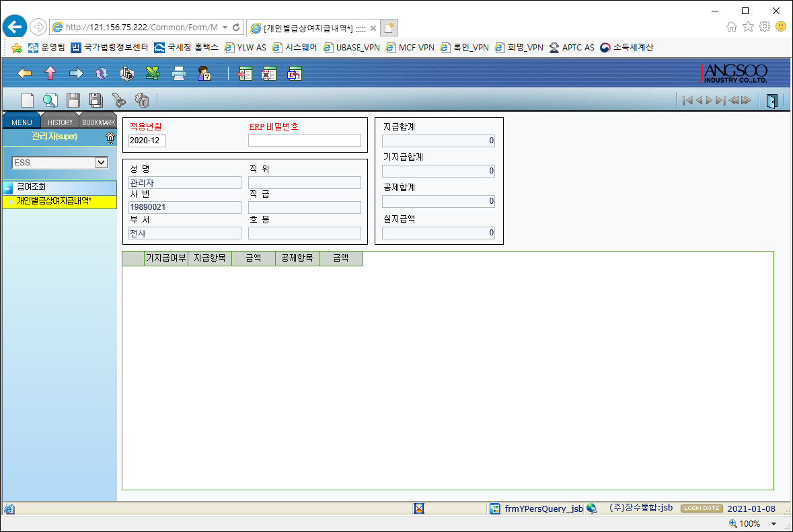
Task: Click the 기지급여부 column header
Action: click(x=166, y=258)
